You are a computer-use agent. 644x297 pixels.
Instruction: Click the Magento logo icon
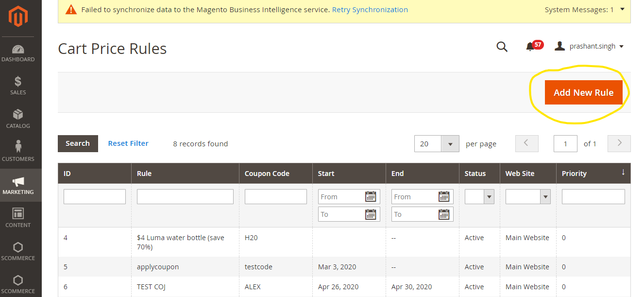coord(18,16)
